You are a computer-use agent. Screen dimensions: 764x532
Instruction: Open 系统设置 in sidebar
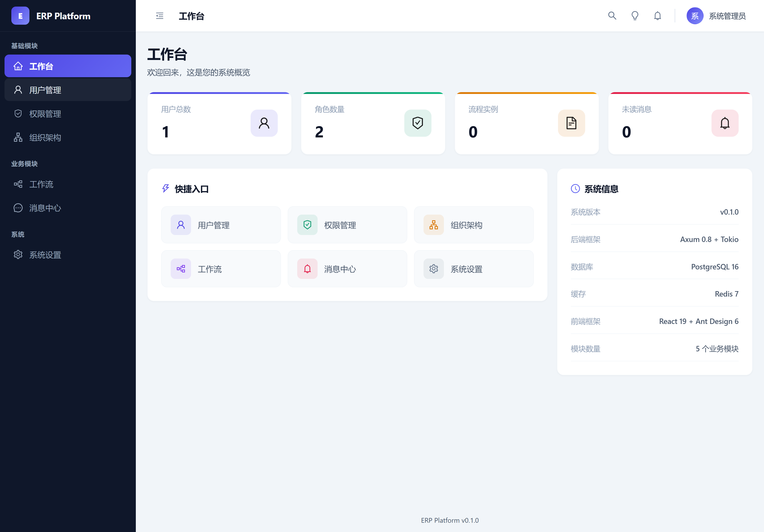coord(68,255)
